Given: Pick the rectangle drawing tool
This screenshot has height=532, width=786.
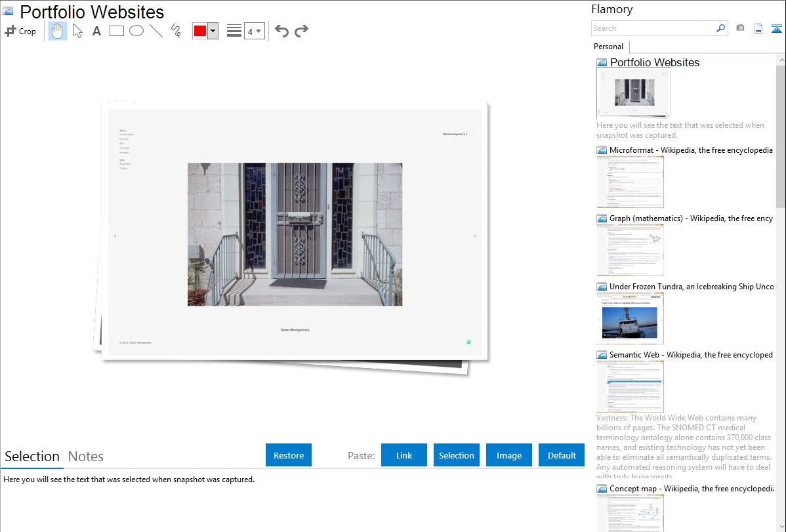Looking at the screenshot, I should tap(117, 31).
